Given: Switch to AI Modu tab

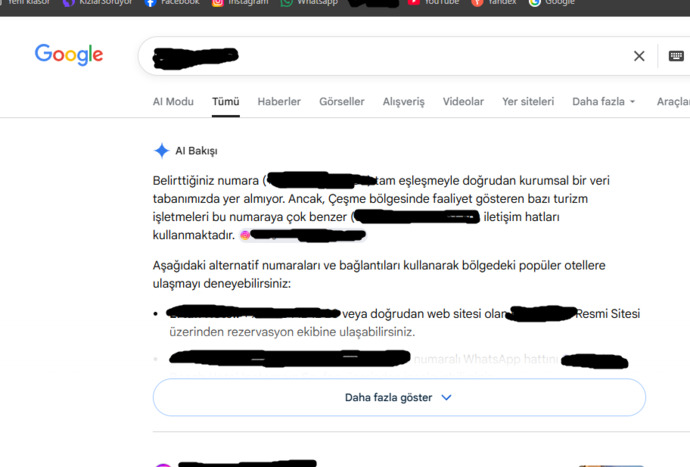Looking at the screenshot, I should coord(173,102).
